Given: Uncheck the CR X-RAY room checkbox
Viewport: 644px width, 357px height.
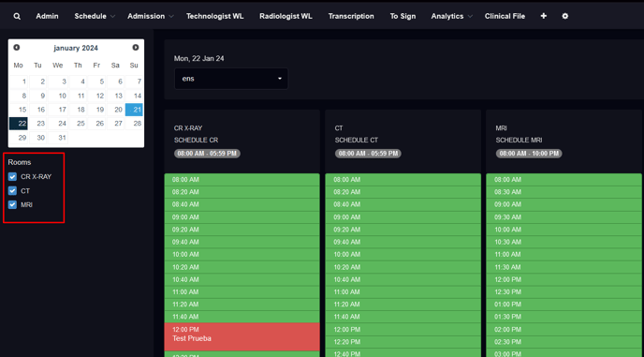Looking at the screenshot, I should [12, 177].
